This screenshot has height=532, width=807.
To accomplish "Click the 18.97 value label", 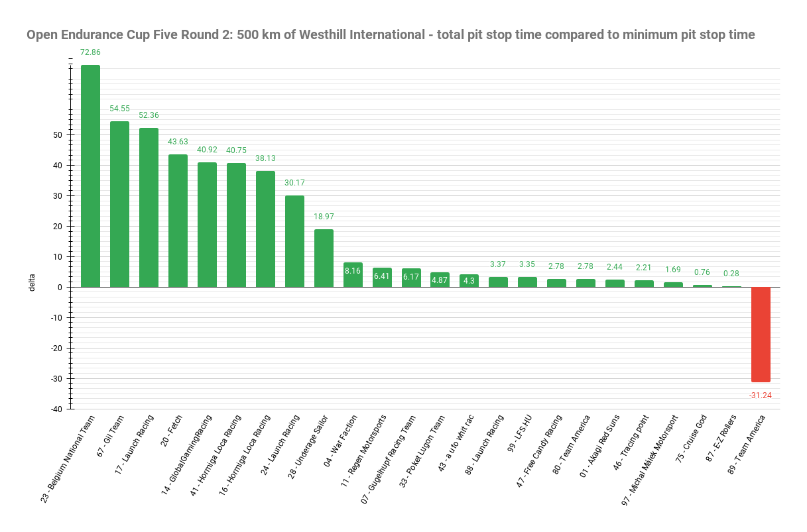I will pyautogui.click(x=324, y=217).
